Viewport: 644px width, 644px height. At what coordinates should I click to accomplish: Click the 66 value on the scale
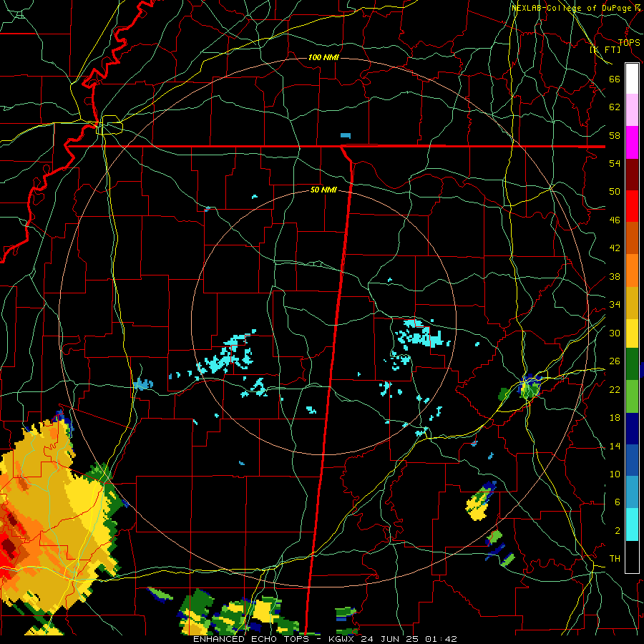[615, 79]
